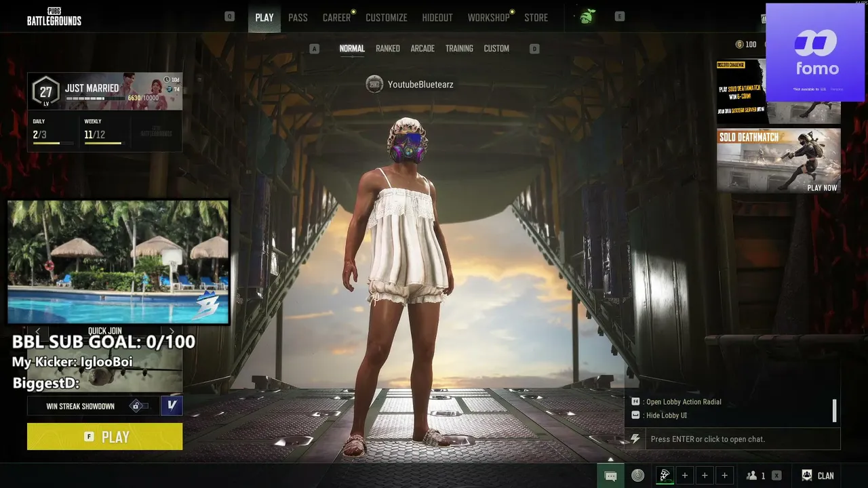Add a teammate in the third plus slot
This screenshot has width=868, height=488.
coord(724,476)
